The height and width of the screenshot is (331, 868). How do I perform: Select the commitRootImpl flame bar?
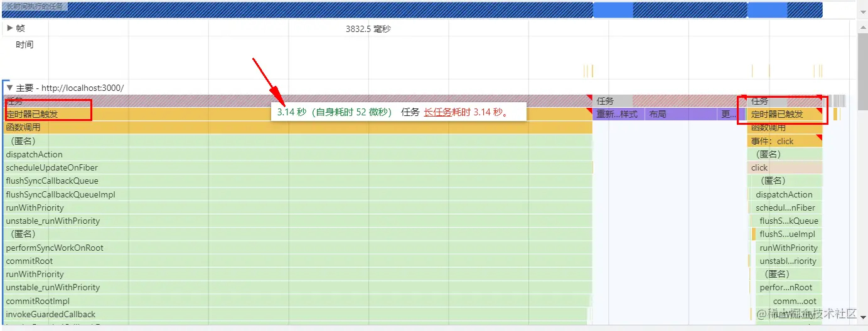[297, 301]
